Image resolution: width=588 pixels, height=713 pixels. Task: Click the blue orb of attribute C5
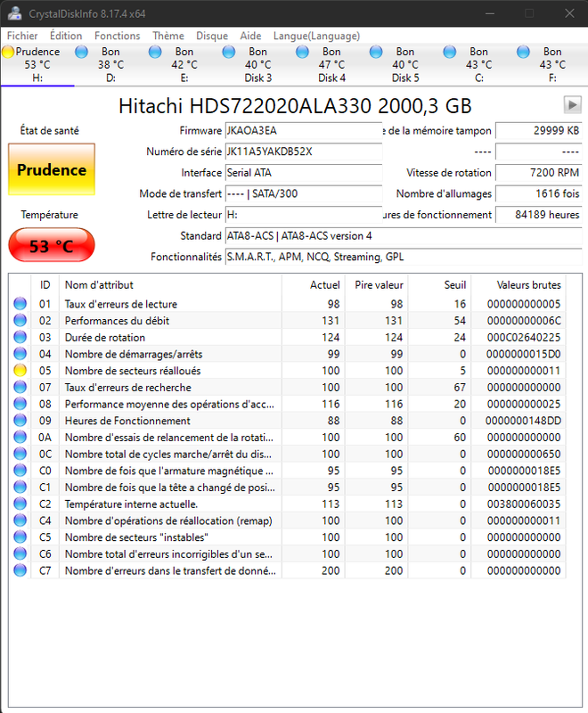pyautogui.click(x=20, y=537)
